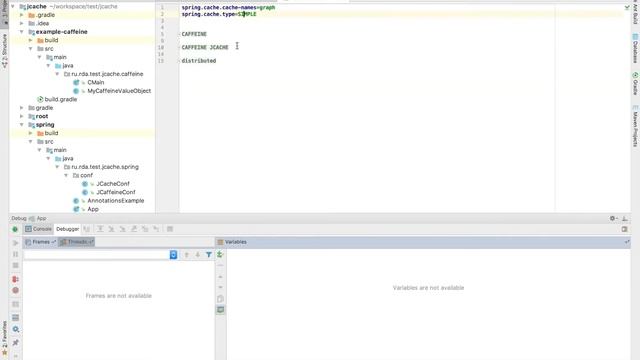The image size is (640, 360).
Task: Click the SIMPLE value in editor
Action: click(247, 14)
